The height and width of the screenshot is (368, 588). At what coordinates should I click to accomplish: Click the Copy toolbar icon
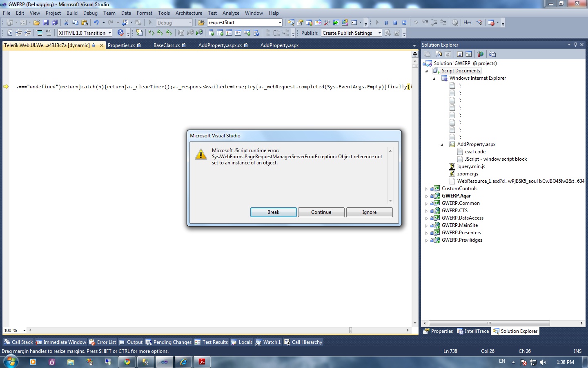[x=75, y=23]
